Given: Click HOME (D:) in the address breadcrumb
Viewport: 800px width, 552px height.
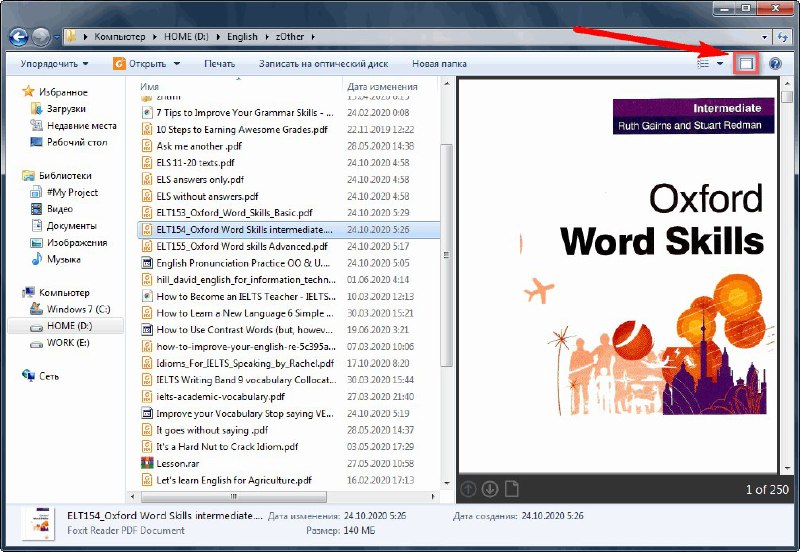Looking at the screenshot, I should (186, 37).
